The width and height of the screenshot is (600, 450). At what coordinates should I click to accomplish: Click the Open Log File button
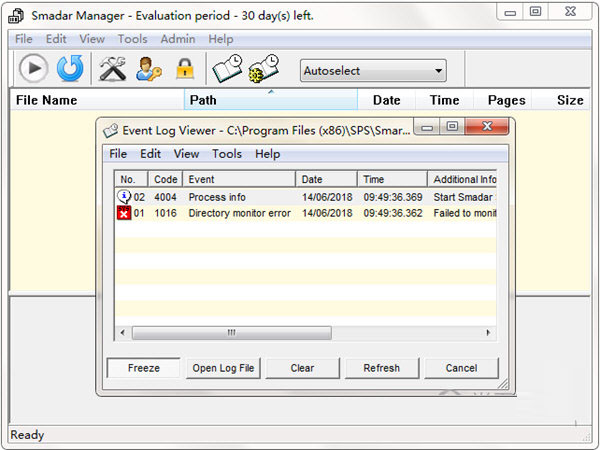[x=223, y=368]
